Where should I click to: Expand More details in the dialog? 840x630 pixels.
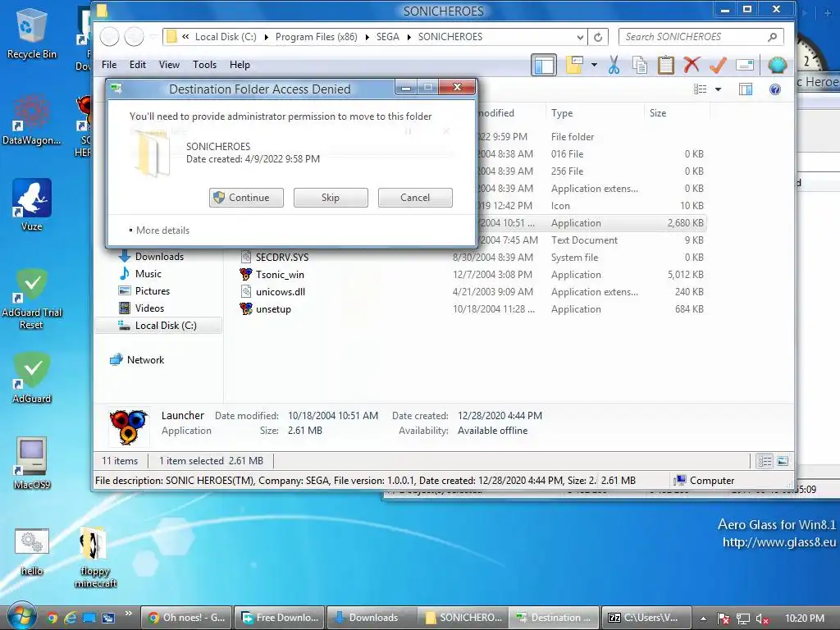pyautogui.click(x=159, y=231)
